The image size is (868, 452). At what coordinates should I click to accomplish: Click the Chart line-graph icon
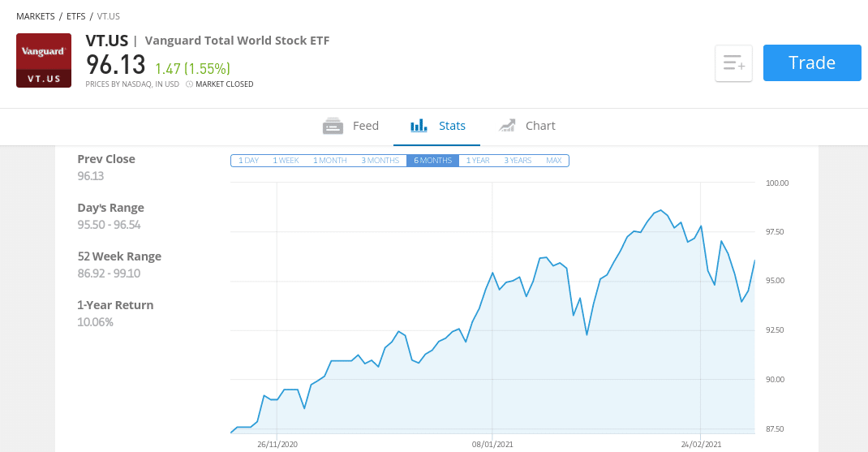tap(507, 126)
